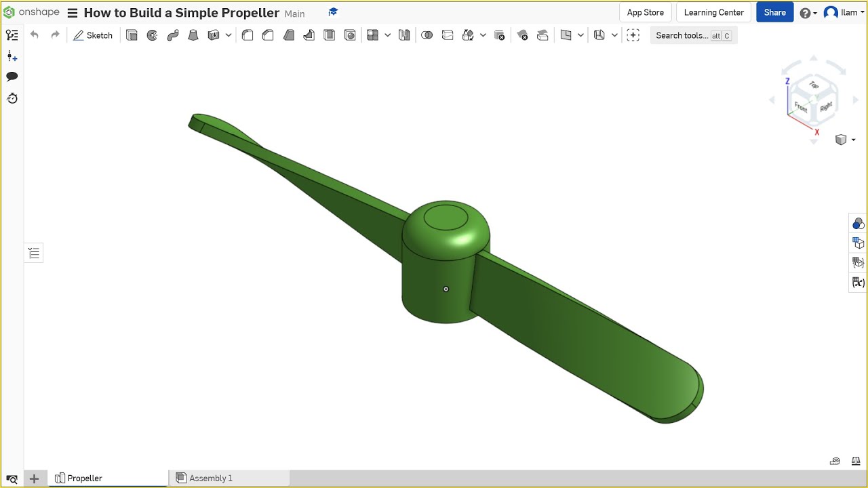Screen dimensions: 868x488
Task: Open the Versions and history clock icon
Action: pos(12,98)
